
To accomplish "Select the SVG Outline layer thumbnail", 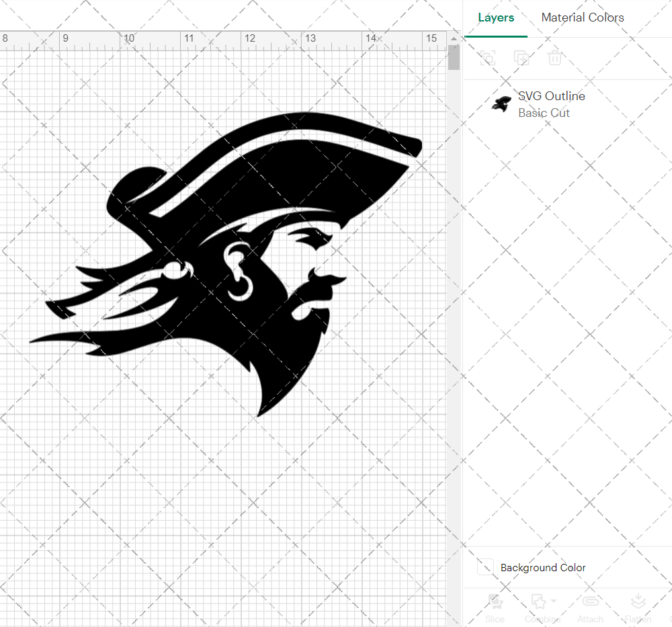I will coord(501,104).
